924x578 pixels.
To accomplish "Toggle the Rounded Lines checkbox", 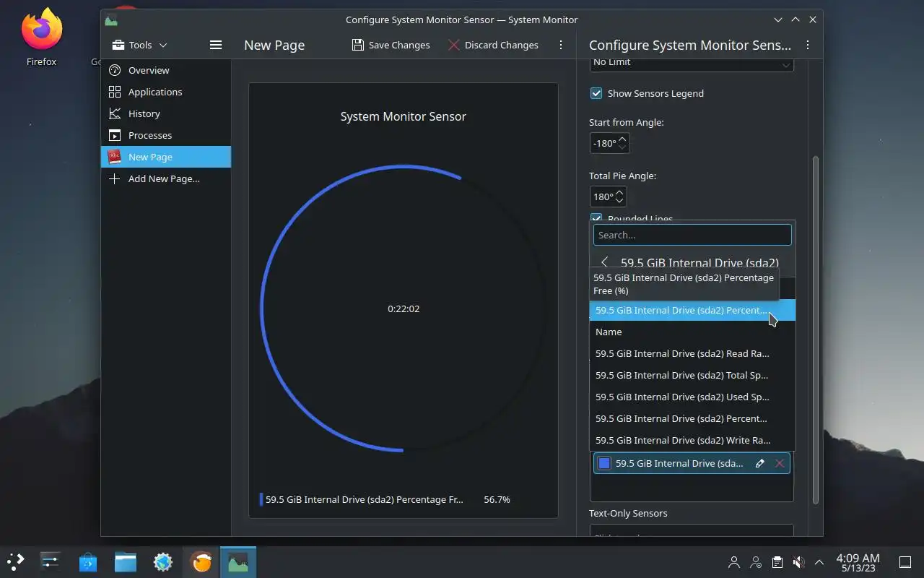I will coord(596,217).
